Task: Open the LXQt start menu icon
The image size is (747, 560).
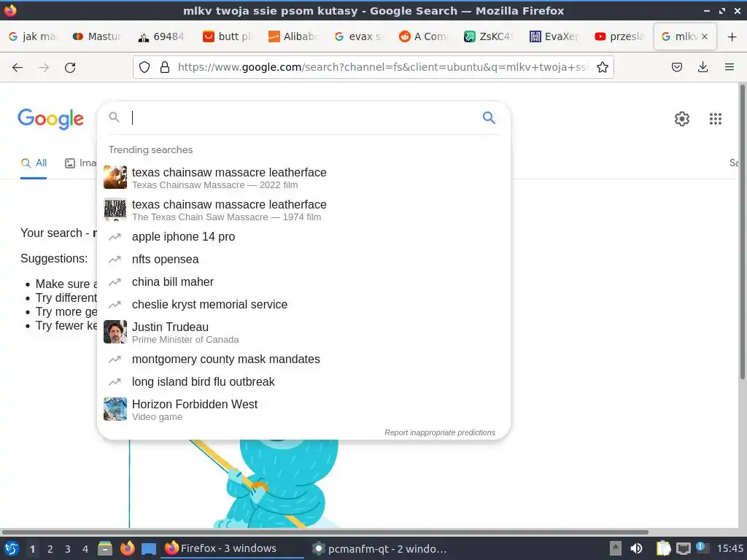Action: pyautogui.click(x=12, y=548)
